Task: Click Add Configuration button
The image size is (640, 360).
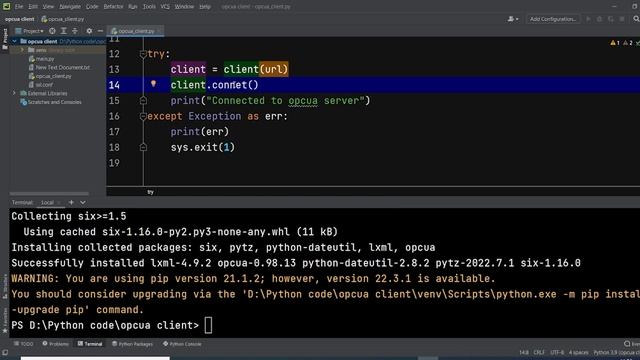Action: pos(553,19)
